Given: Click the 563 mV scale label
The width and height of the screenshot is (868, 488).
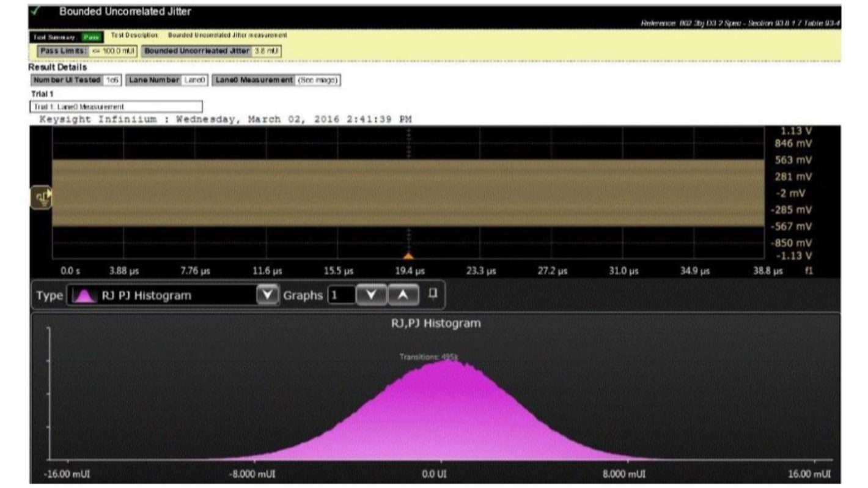Looking at the screenshot, I should (793, 160).
